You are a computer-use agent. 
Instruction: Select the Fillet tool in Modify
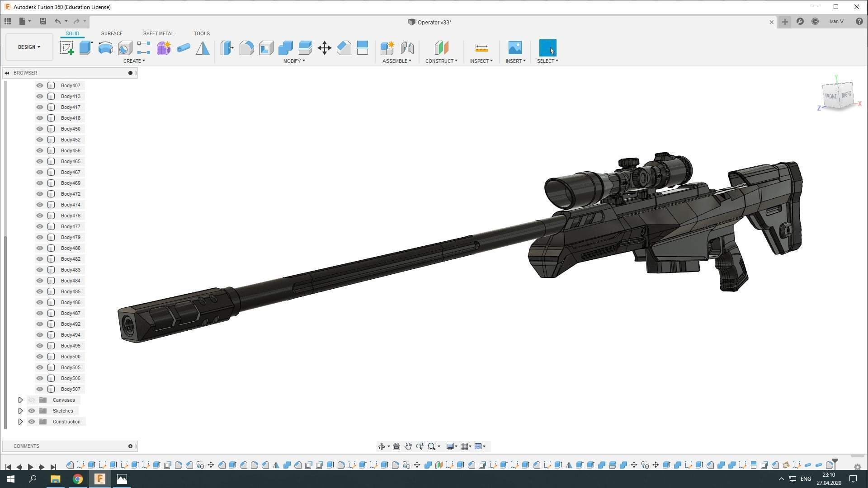(246, 48)
